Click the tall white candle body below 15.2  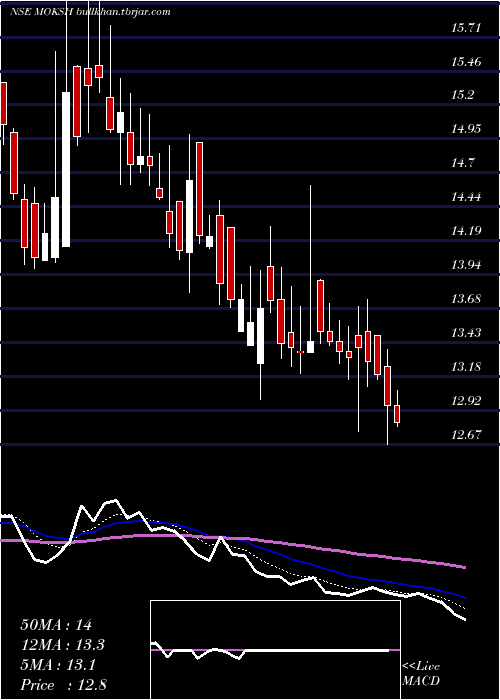pyautogui.click(x=66, y=169)
